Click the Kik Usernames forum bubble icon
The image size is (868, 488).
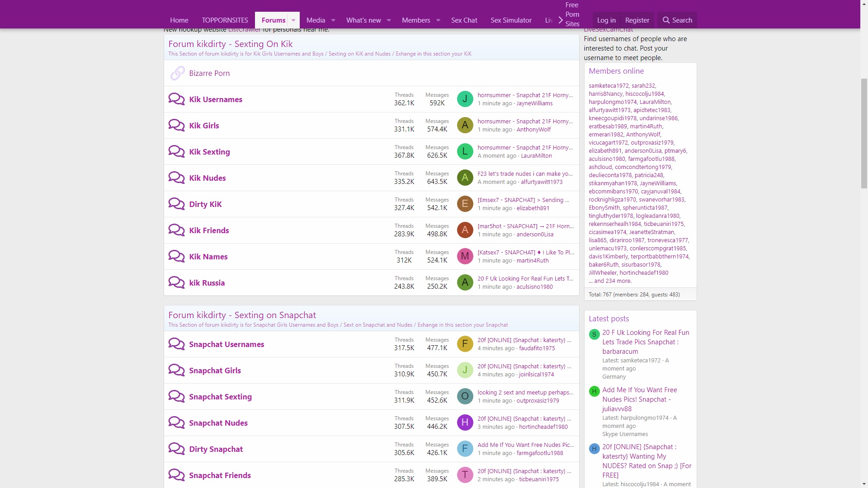pyautogui.click(x=176, y=99)
